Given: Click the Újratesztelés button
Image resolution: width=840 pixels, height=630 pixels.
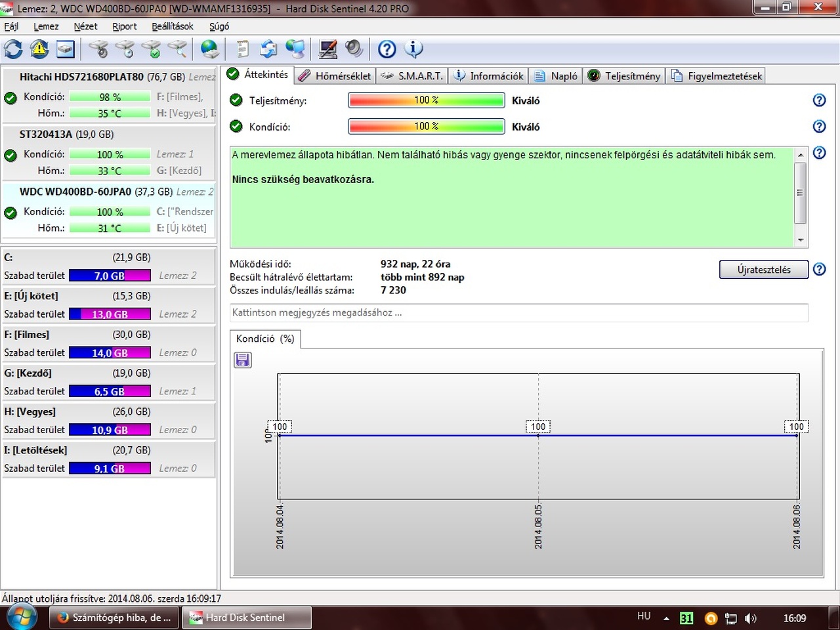Looking at the screenshot, I should click(x=764, y=270).
